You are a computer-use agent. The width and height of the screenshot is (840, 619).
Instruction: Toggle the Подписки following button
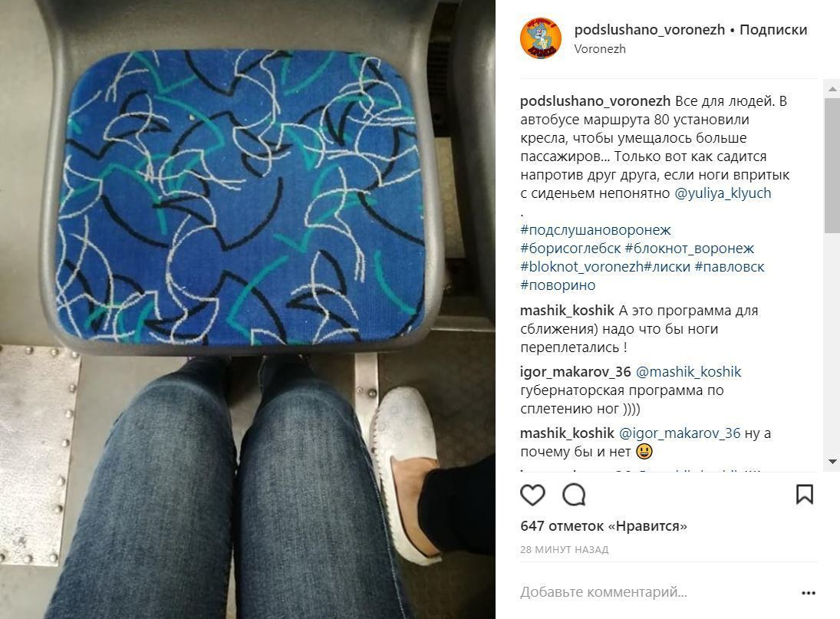coord(773,30)
